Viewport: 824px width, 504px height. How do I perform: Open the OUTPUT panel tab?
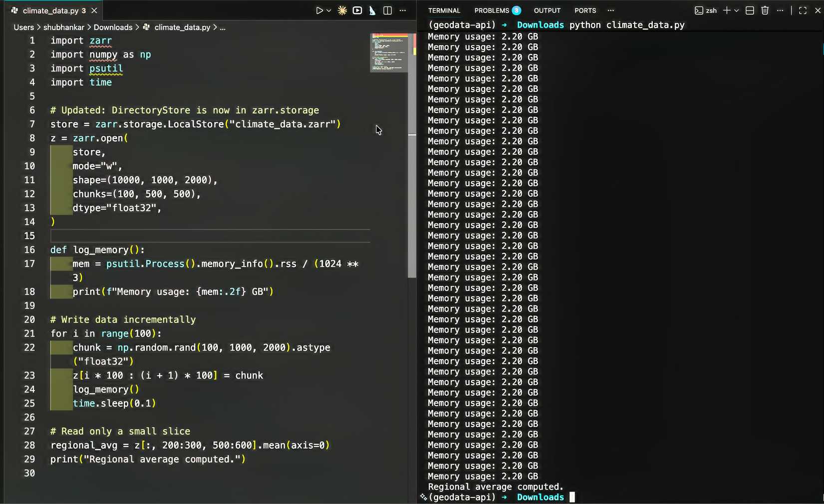pyautogui.click(x=547, y=10)
